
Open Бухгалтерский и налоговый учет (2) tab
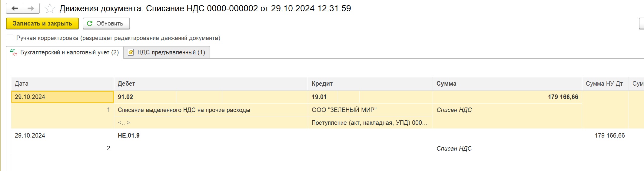(x=65, y=52)
